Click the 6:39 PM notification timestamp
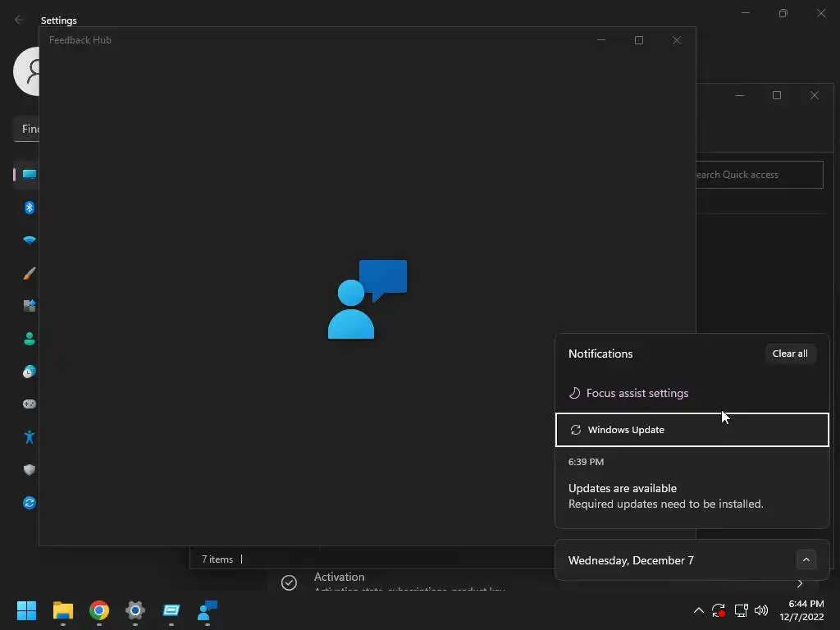Image resolution: width=840 pixels, height=630 pixels. point(586,462)
